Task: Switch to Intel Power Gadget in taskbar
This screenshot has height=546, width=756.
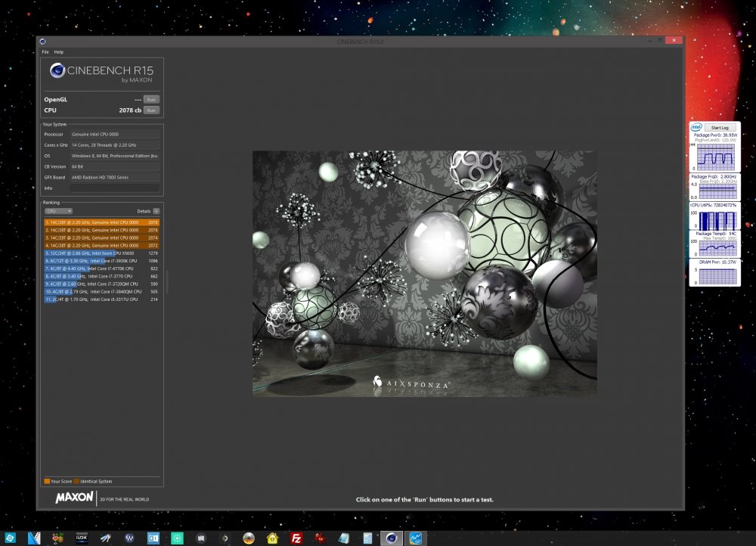Action: [x=416, y=538]
